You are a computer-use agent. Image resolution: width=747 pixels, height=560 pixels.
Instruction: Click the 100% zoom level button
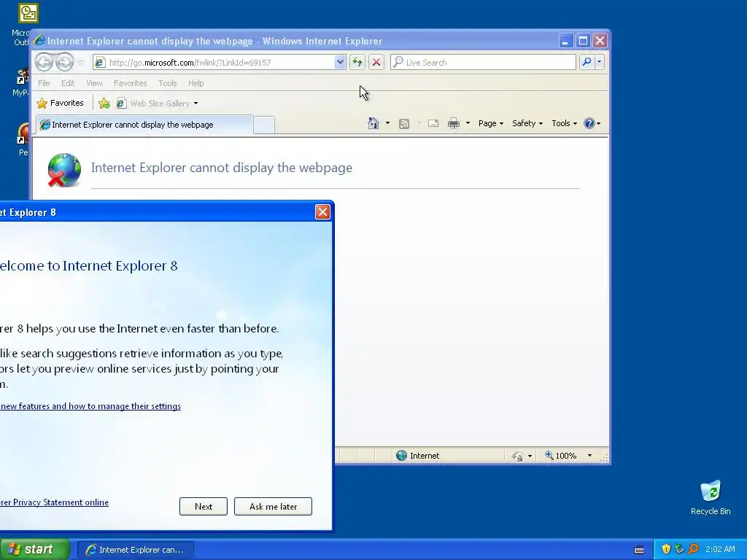coord(561,456)
